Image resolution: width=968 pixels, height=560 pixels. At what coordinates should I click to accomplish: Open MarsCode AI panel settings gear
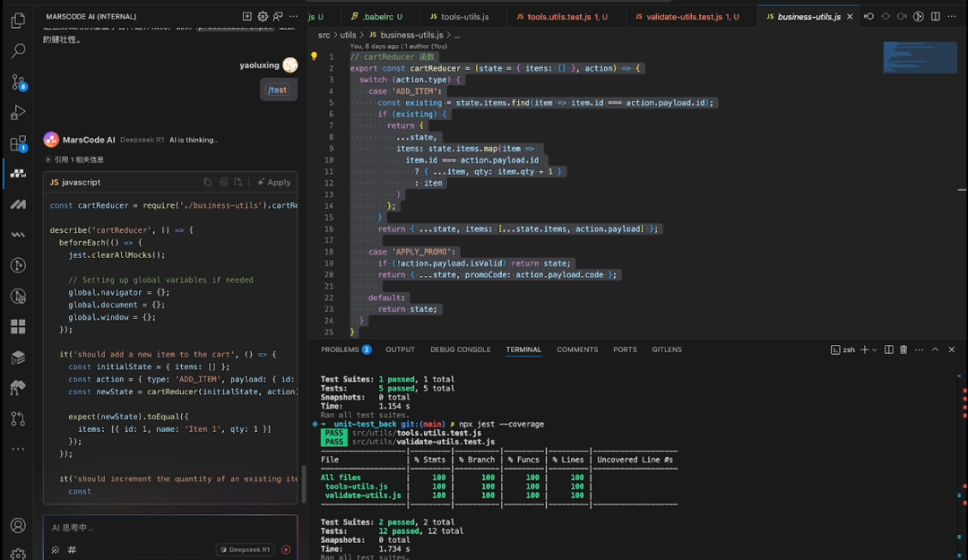click(x=263, y=16)
